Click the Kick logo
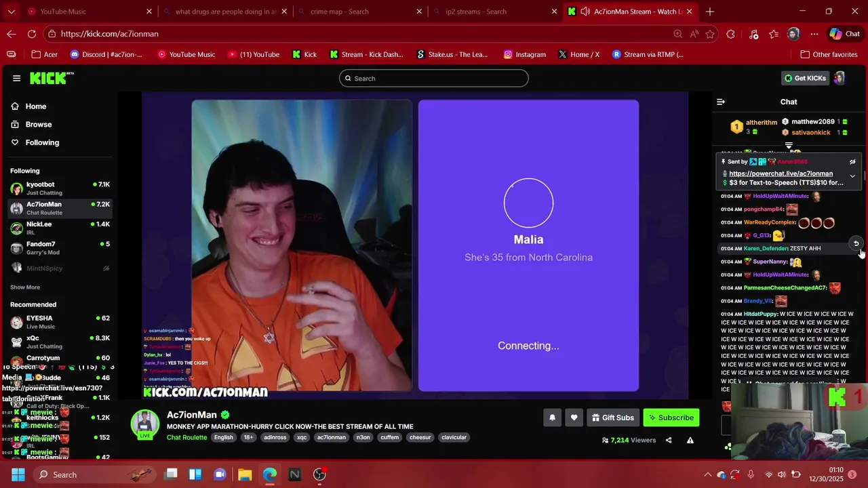This screenshot has height=488, width=868. point(52,78)
